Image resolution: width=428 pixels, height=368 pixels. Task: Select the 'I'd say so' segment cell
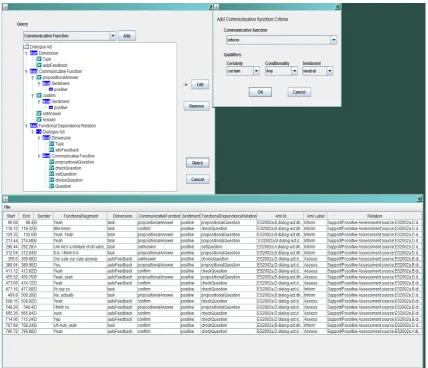point(80,289)
